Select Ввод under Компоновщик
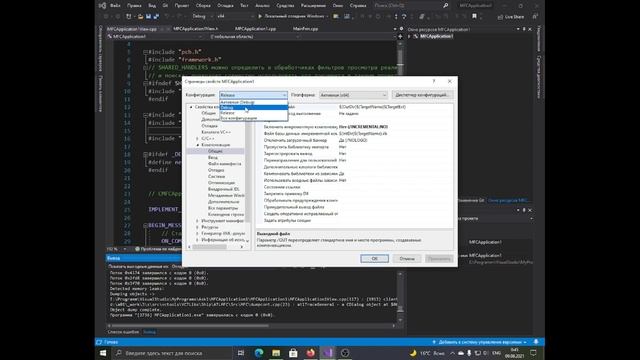 (x=213, y=157)
